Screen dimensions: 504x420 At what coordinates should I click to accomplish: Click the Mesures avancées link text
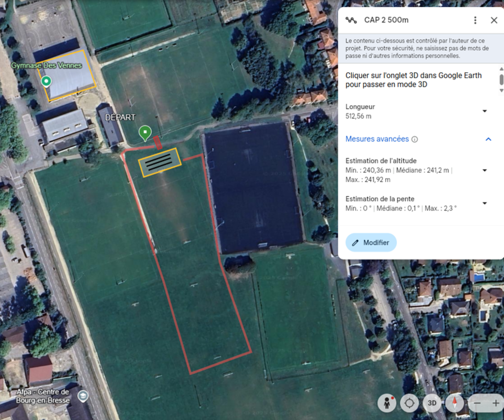click(377, 139)
